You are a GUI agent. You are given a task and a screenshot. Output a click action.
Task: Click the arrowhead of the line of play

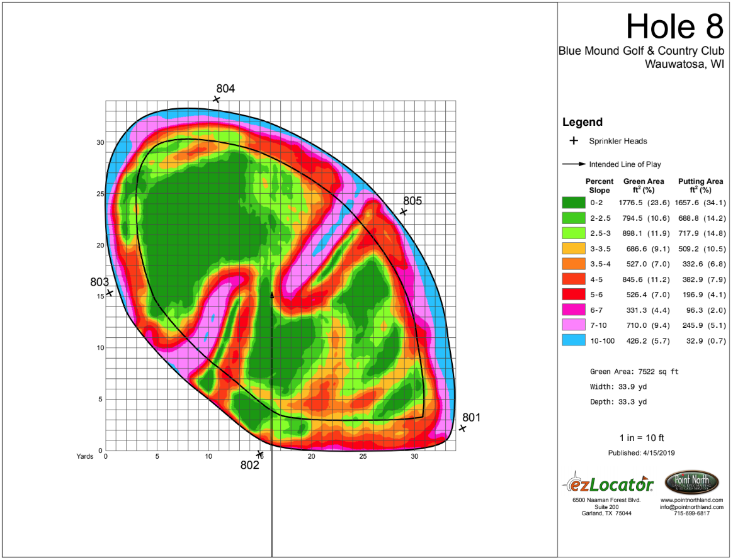coord(272,294)
